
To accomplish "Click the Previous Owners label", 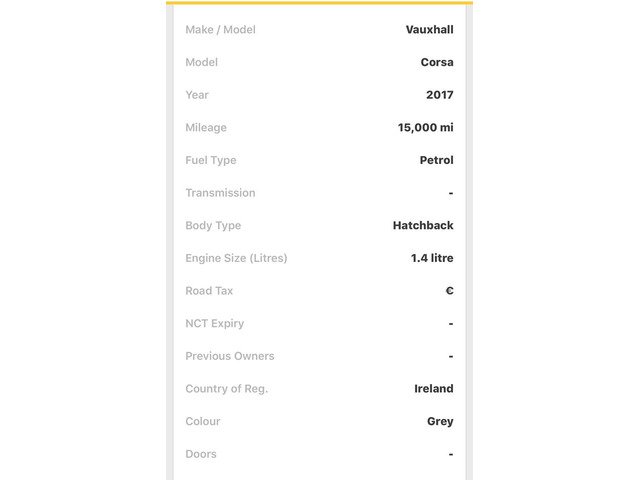I will [230, 356].
